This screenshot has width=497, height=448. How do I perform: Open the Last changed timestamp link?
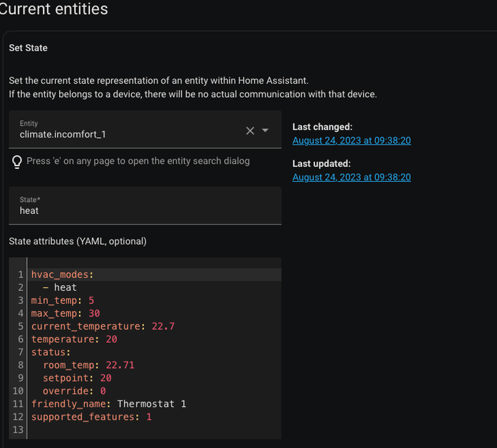coord(351,141)
